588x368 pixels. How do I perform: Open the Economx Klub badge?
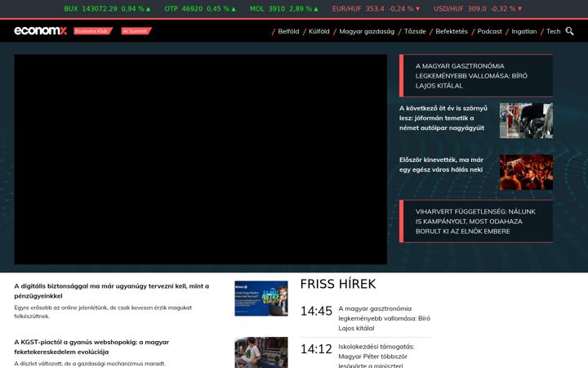93,31
